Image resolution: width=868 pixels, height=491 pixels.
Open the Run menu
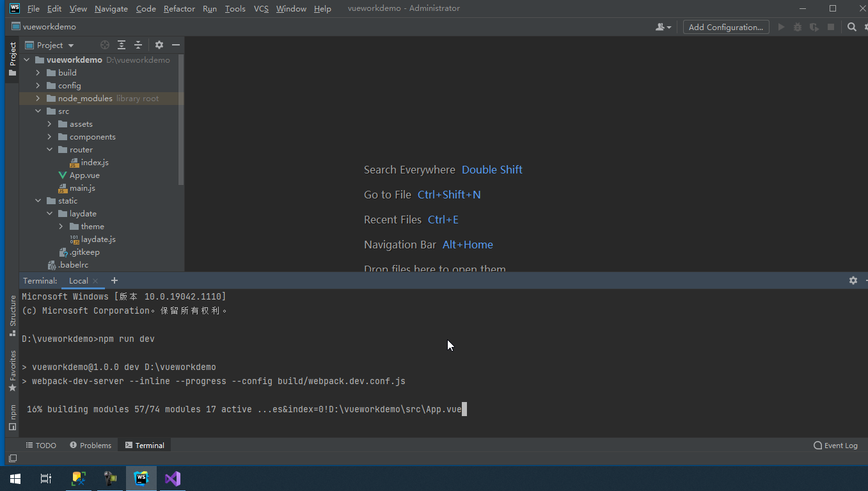(x=210, y=8)
